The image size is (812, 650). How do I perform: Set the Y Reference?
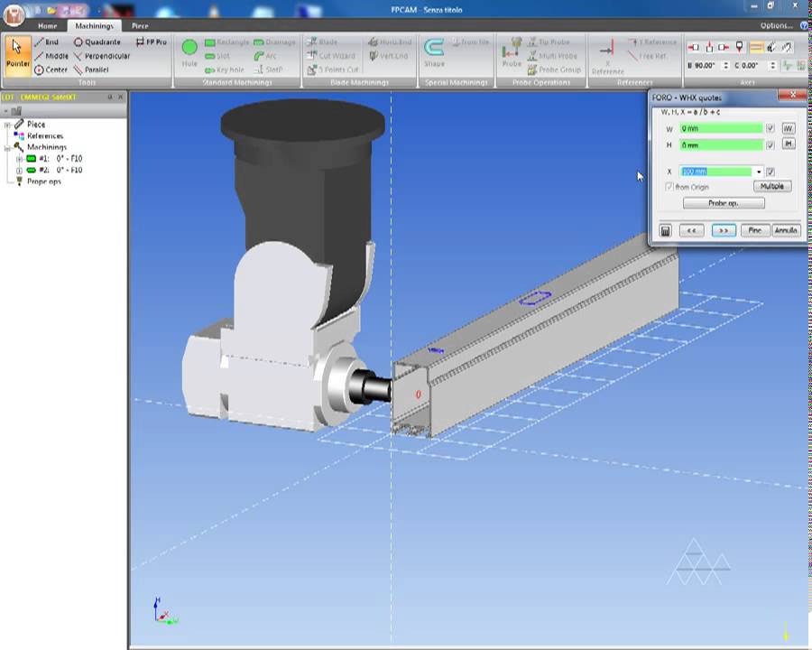tap(652, 42)
